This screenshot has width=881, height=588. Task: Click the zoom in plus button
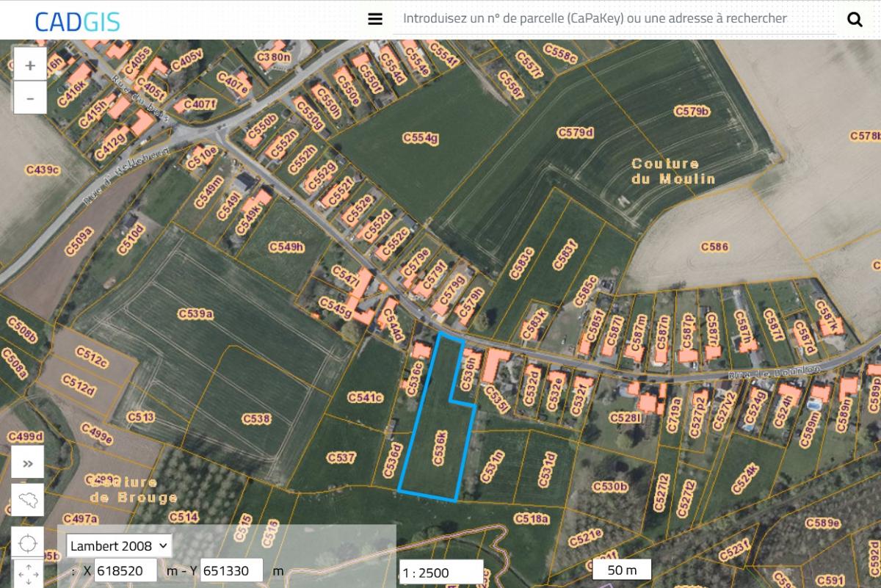30,65
